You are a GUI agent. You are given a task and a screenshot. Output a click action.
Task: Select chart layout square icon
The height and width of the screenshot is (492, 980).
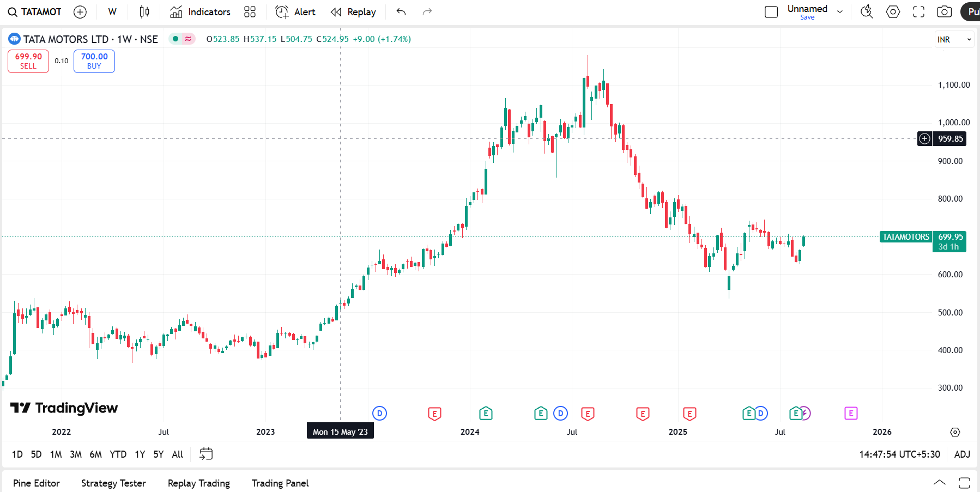[771, 12]
